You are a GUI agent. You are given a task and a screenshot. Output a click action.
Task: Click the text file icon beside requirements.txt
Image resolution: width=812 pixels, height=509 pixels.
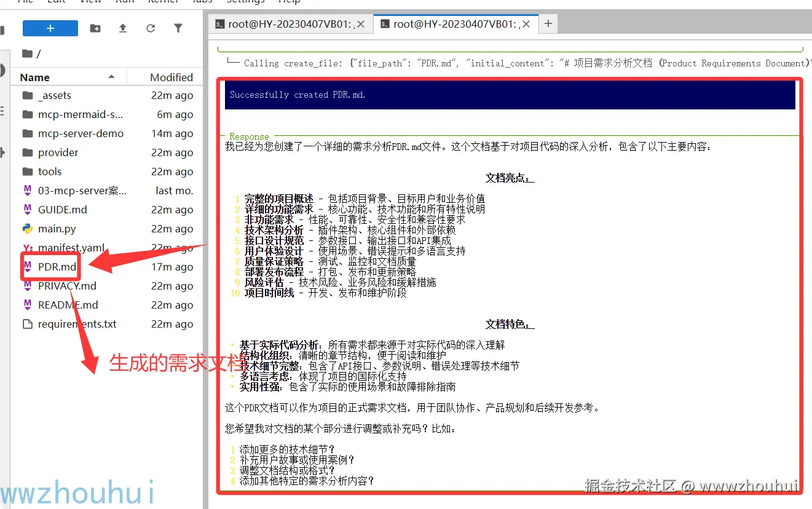[x=27, y=324]
